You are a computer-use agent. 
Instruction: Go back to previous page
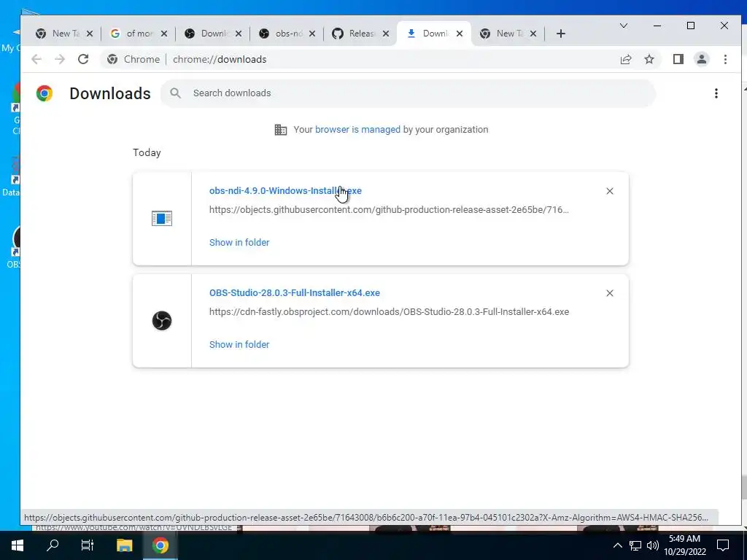click(x=36, y=59)
